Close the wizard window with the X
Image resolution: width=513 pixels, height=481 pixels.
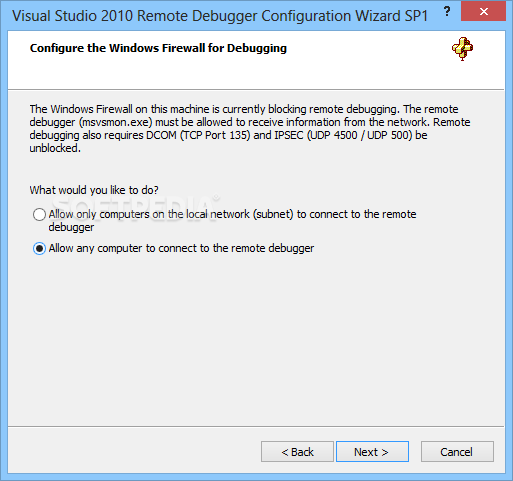tap(483, 11)
